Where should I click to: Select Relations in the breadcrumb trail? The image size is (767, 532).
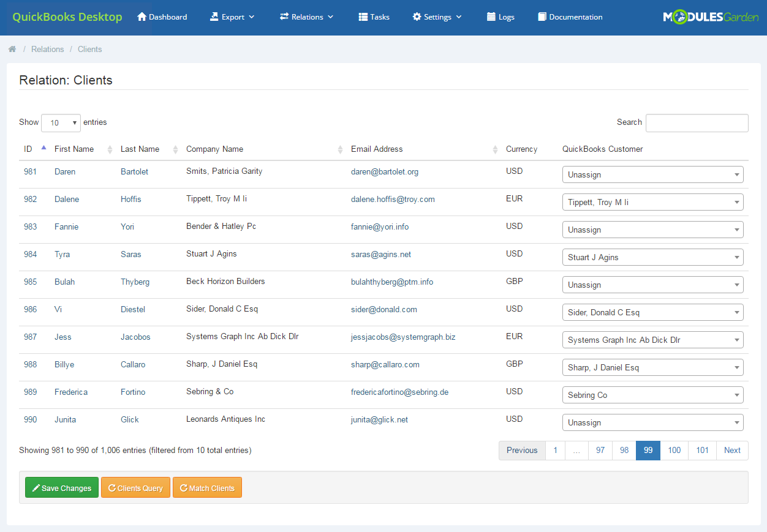tap(47, 49)
